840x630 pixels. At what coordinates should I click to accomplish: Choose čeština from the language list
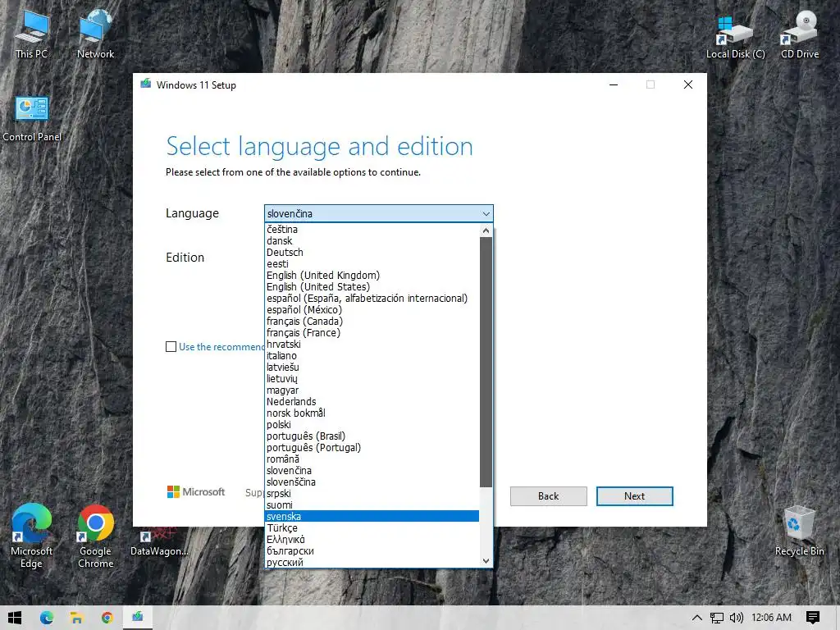pyautogui.click(x=372, y=230)
